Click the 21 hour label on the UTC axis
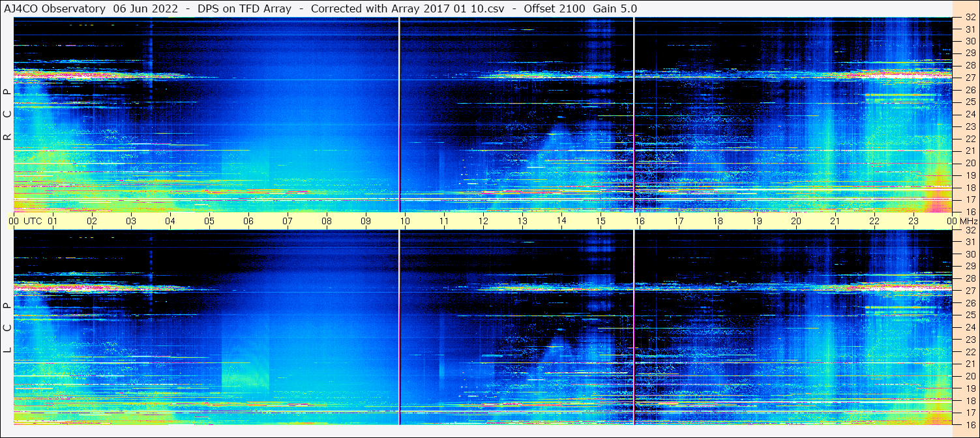 (835, 221)
